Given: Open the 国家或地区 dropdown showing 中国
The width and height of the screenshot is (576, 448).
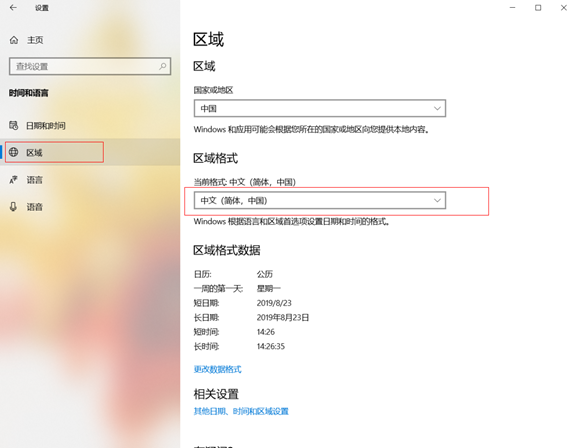Looking at the screenshot, I should coord(320,108).
